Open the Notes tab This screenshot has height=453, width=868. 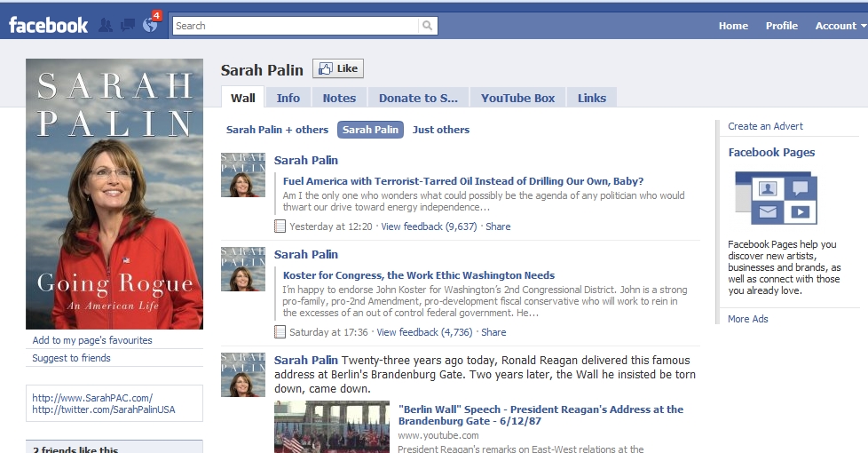(339, 98)
